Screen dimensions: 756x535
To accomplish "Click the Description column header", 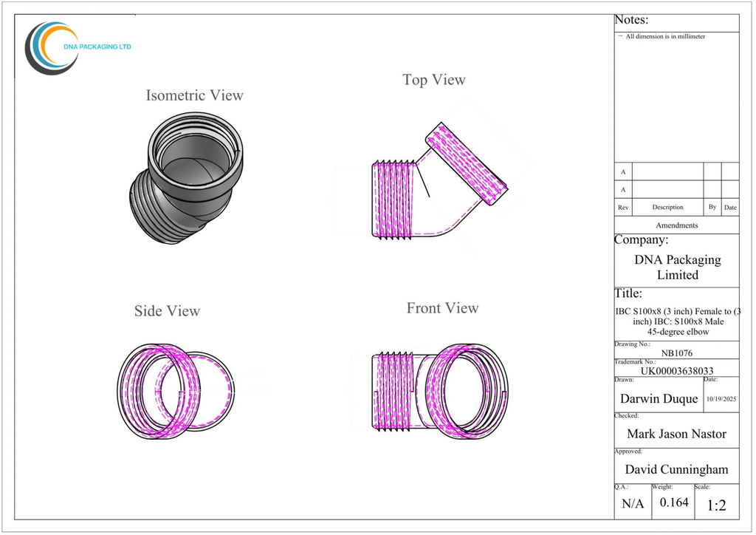I will pos(667,207).
